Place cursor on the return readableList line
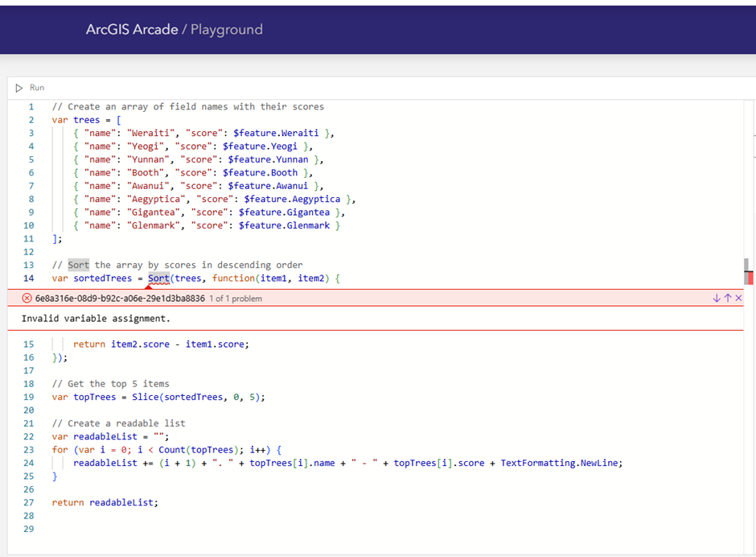 coord(105,502)
